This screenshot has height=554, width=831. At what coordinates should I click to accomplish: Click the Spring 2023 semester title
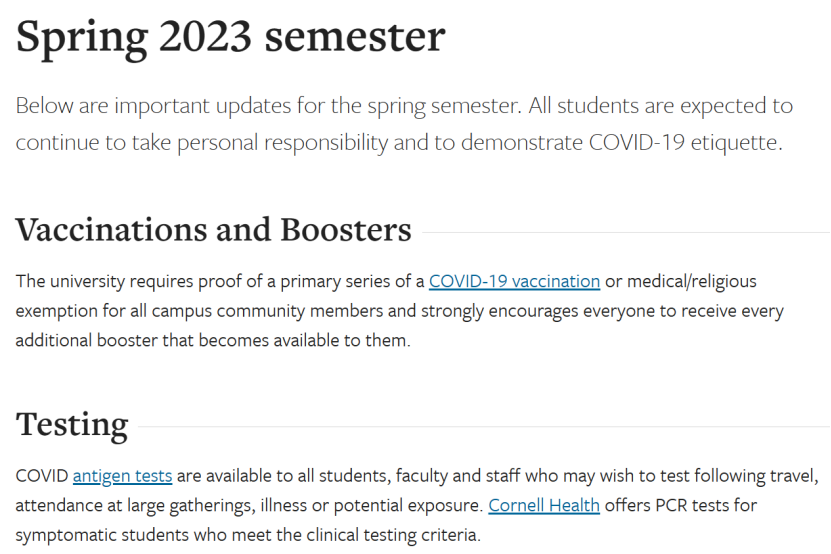point(231,37)
